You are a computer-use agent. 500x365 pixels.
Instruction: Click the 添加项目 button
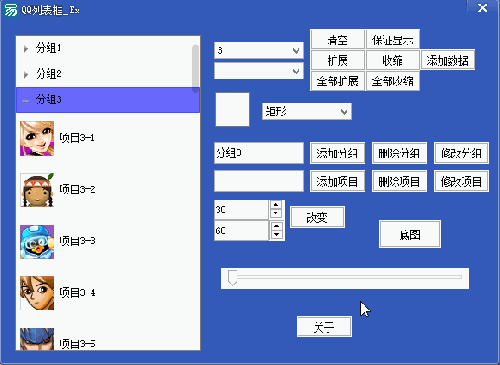pyautogui.click(x=337, y=181)
